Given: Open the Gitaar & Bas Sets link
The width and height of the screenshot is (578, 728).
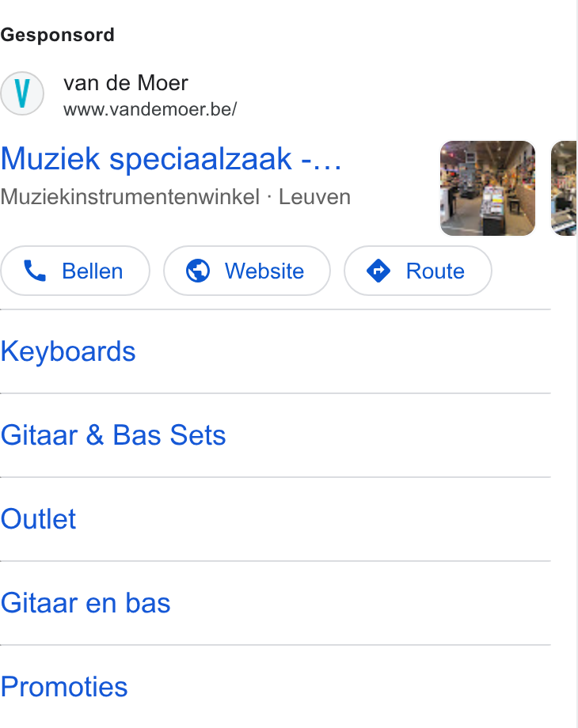Looking at the screenshot, I should 113,435.
